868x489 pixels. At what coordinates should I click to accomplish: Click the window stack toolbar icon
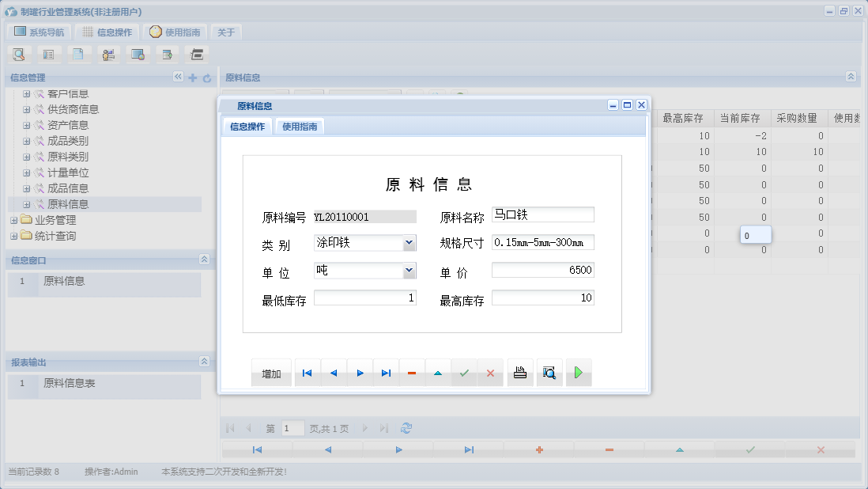(197, 55)
